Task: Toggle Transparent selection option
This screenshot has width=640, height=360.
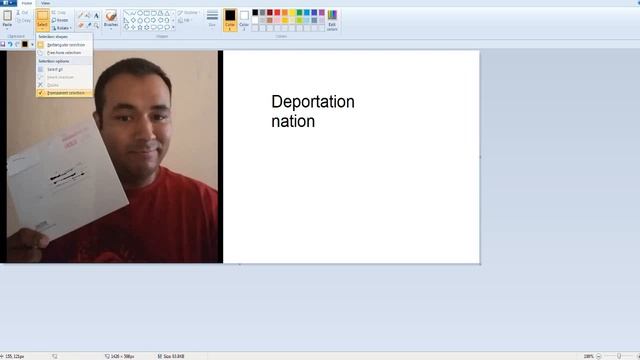Action: coord(64,93)
